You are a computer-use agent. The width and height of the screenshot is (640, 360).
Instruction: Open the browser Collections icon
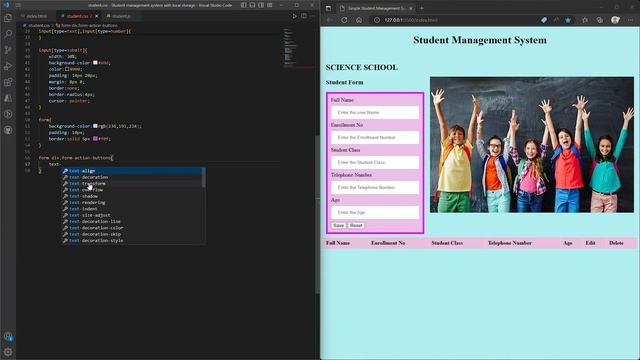point(599,20)
